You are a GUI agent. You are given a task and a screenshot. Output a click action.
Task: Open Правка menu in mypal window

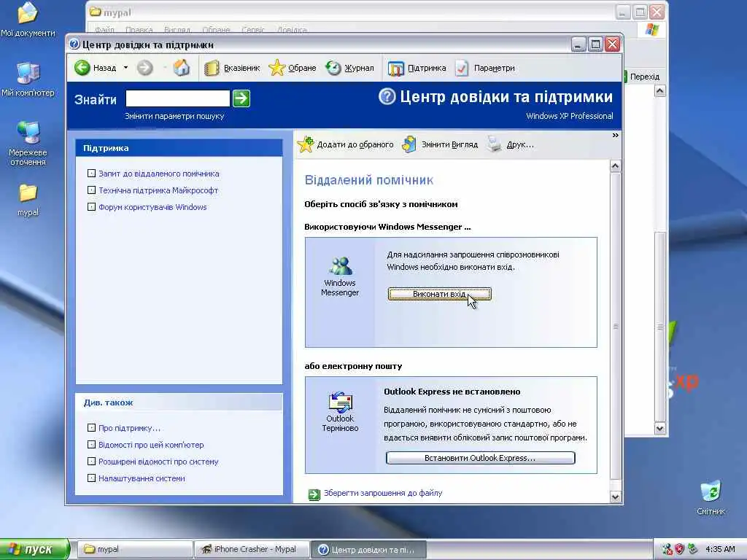click(139, 30)
